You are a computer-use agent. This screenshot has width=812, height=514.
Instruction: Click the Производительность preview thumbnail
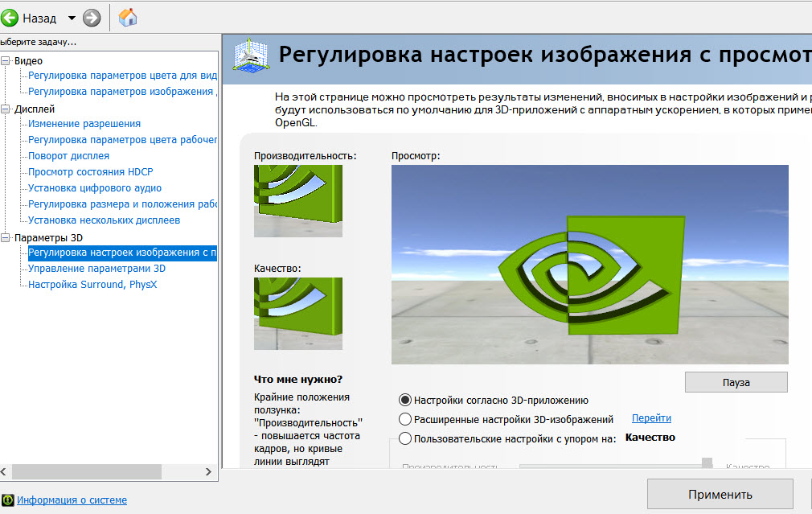[298, 201]
